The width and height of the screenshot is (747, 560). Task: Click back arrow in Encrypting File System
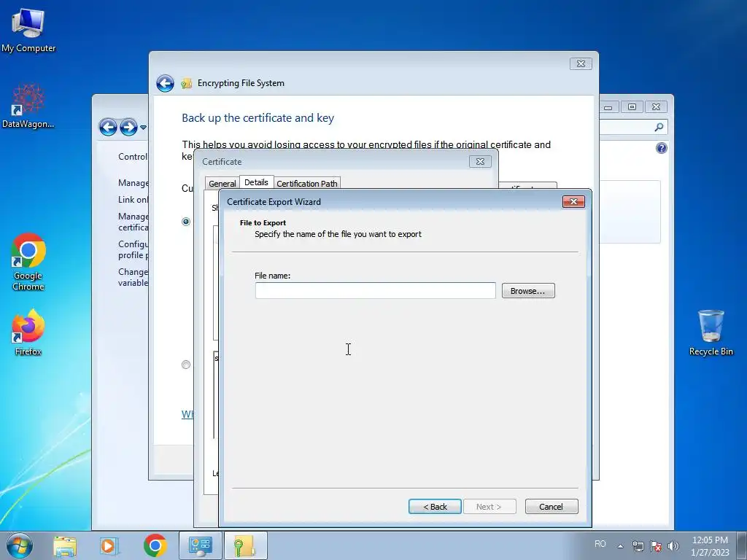[x=166, y=83]
